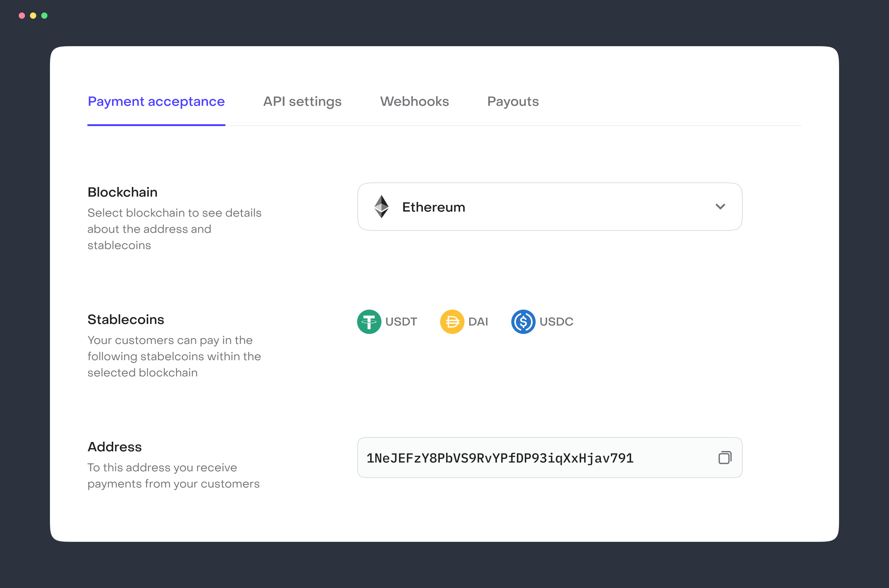Viewport: 889px width, 588px height.
Task: Click the USDC coin icon
Action: point(523,321)
